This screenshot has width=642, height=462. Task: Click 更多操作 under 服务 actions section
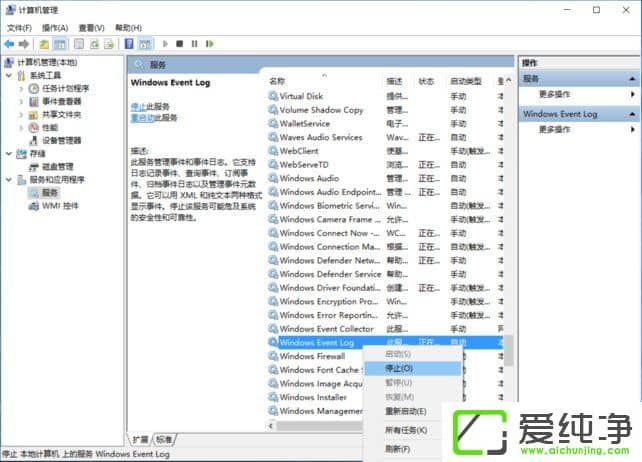point(554,94)
